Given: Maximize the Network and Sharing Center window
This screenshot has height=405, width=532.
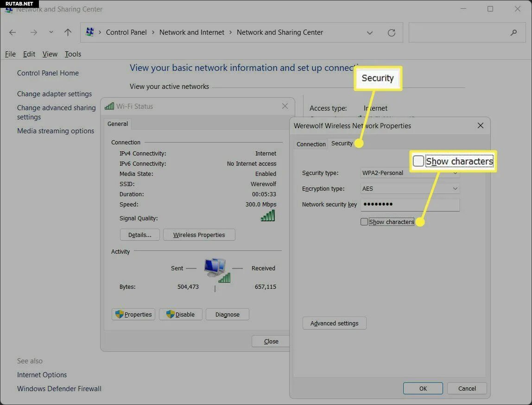Looking at the screenshot, I should (x=490, y=9).
